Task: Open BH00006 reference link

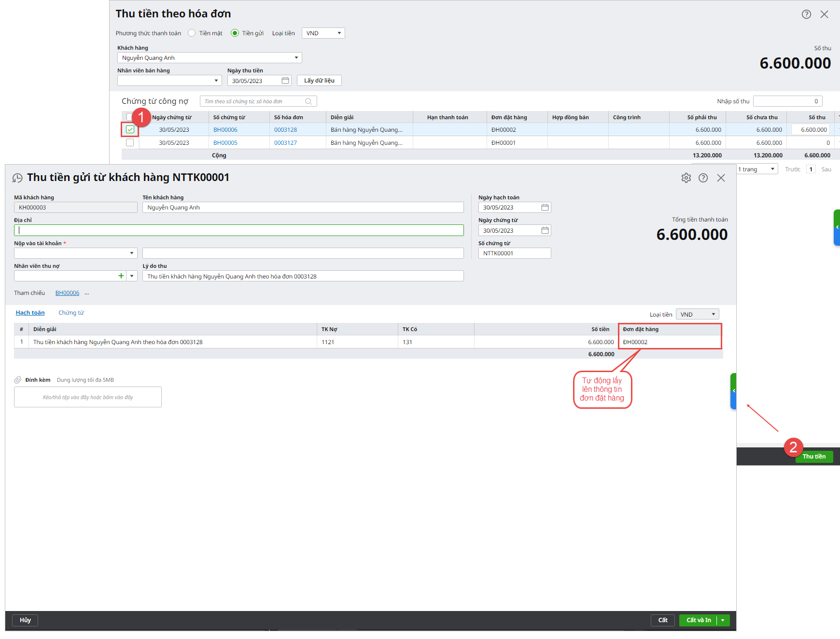Action: (x=67, y=293)
